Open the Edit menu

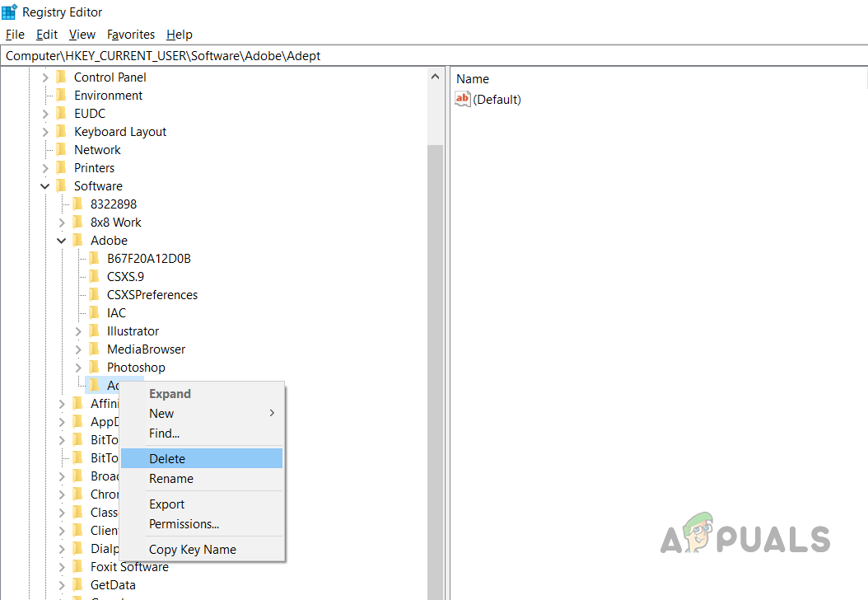(x=47, y=35)
